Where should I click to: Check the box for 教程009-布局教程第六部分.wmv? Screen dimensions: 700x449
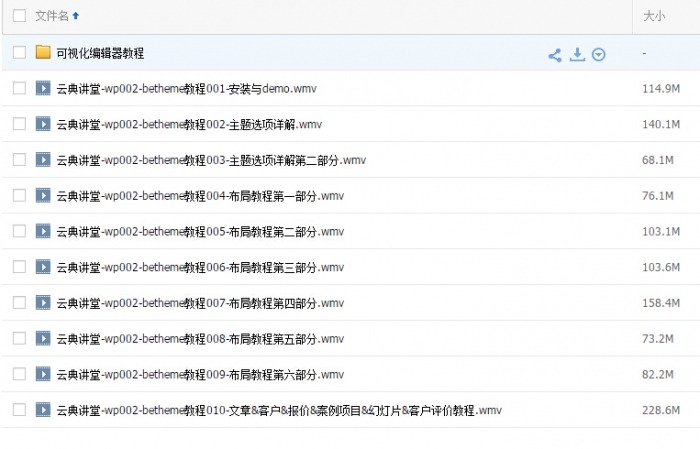pos(19,374)
